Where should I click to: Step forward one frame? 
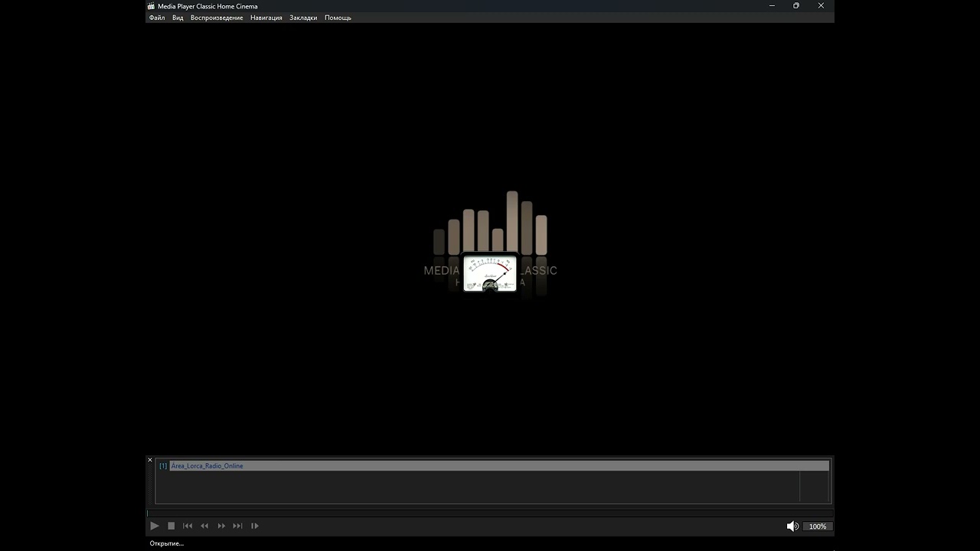pyautogui.click(x=255, y=526)
